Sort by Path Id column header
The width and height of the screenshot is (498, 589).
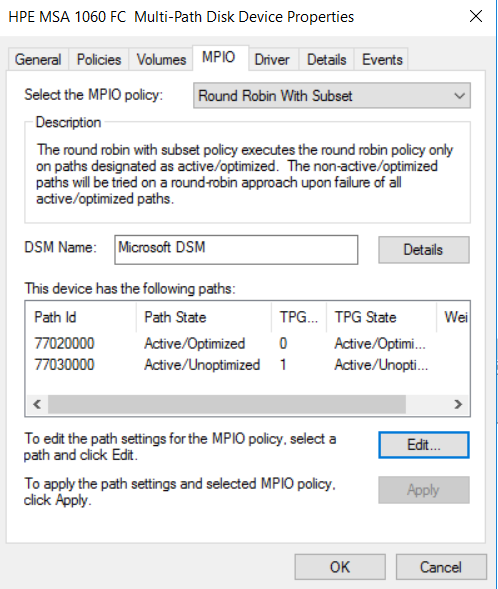point(81,317)
